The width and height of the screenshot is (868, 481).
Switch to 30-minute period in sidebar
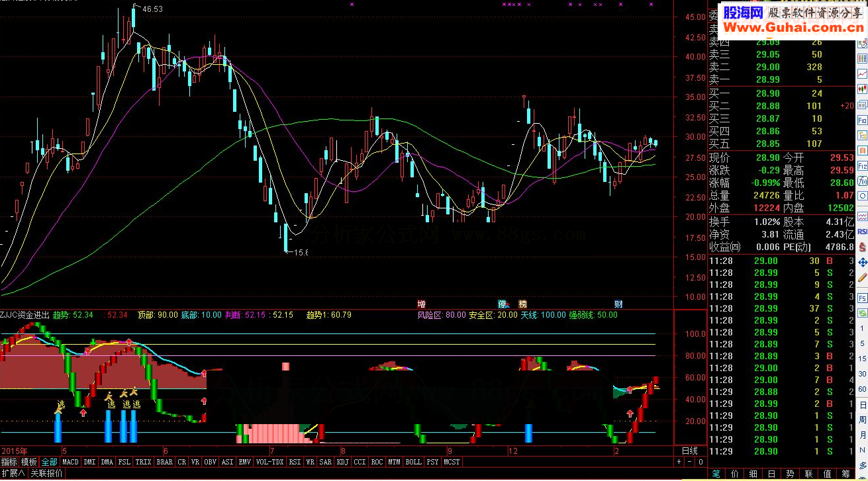862,374
